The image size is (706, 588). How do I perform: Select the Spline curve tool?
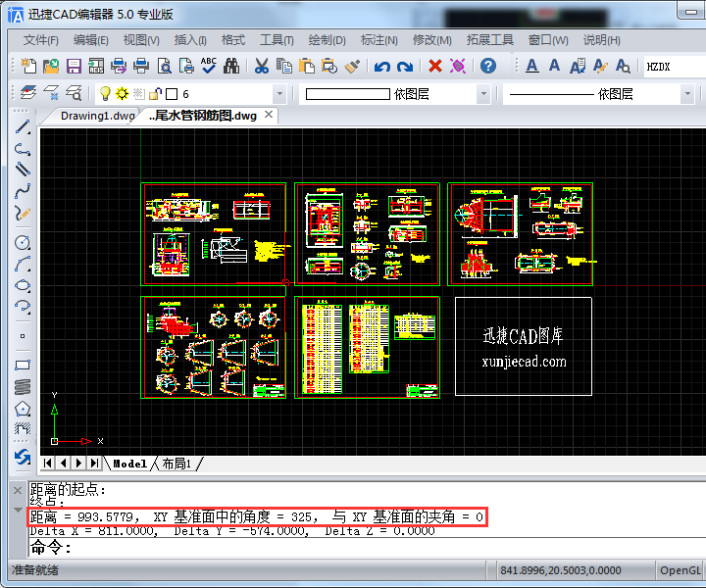click(23, 191)
